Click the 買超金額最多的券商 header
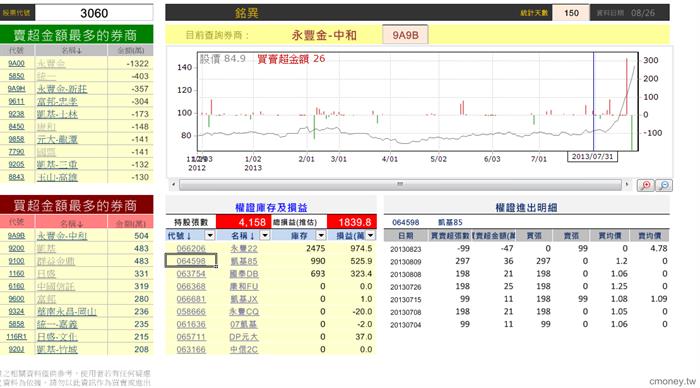This screenshot has height=388, width=700. click(76, 205)
